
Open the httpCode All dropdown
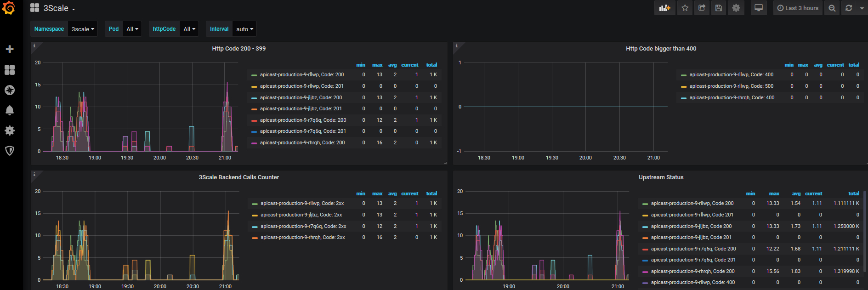[189, 29]
